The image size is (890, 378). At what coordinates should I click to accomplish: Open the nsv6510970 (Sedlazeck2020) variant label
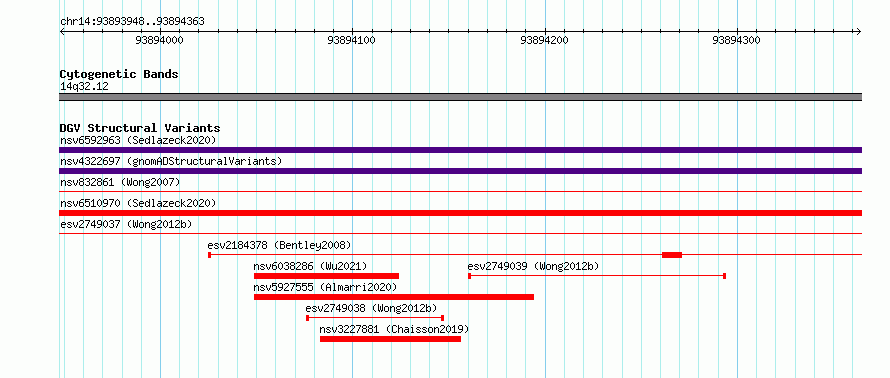click(138, 203)
